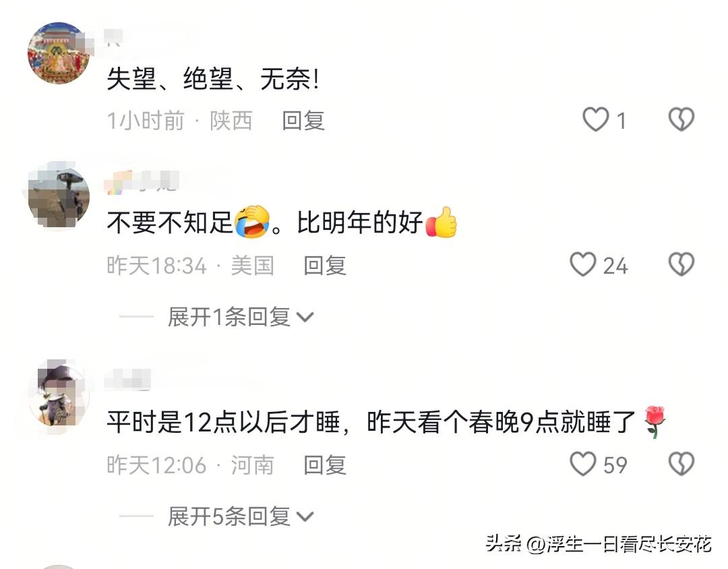Open the first commenter's avatar from 陕西

pos(59,53)
